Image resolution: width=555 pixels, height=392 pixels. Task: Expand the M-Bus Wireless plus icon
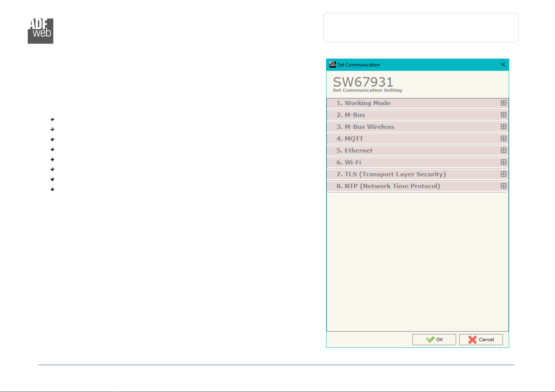(x=503, y=127)
